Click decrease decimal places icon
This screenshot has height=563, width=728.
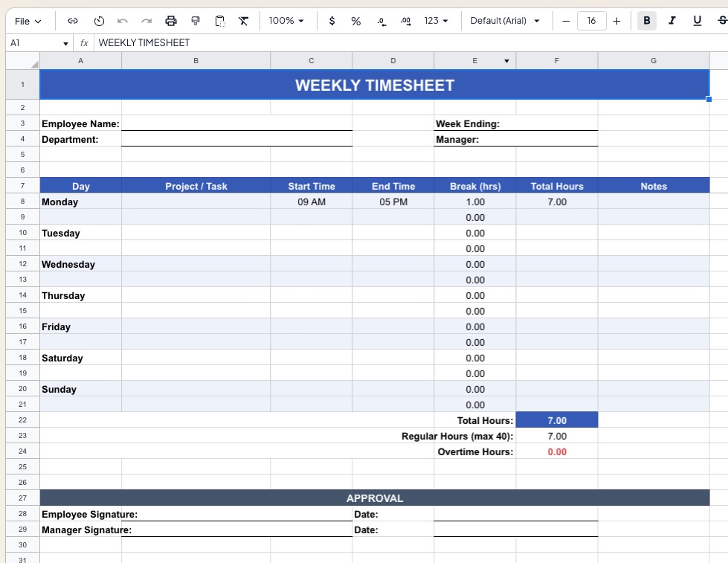pyautogui.click(x=381, y=21)
